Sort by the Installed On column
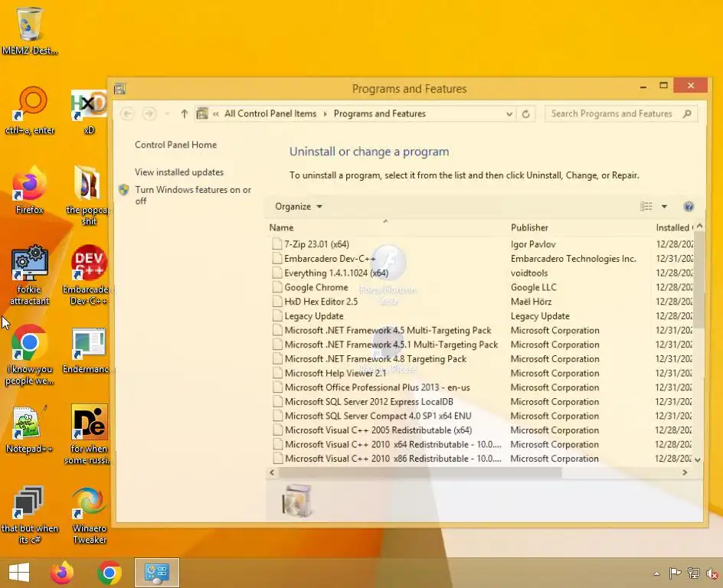723x588 pixels. click(x=674, y=227)
